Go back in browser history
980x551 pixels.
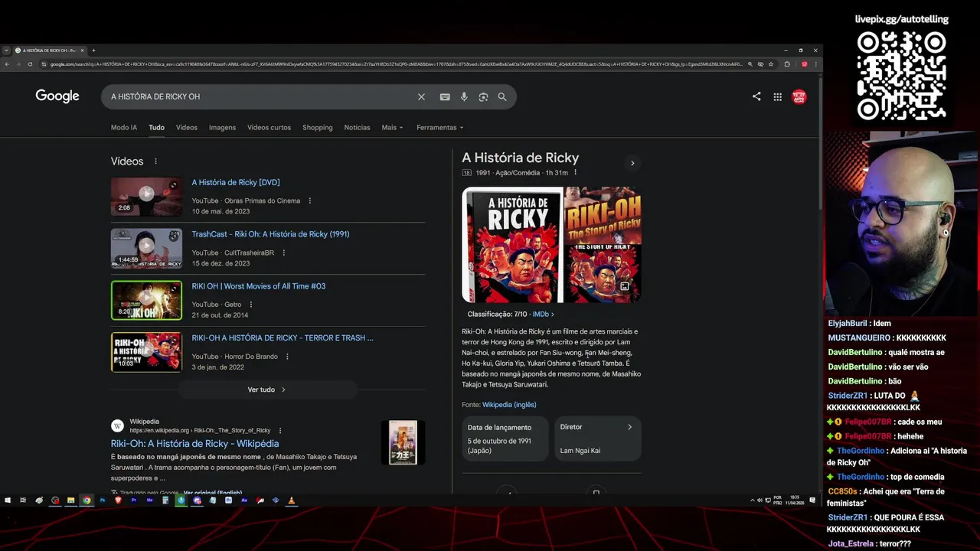click(x=8, y=64)
